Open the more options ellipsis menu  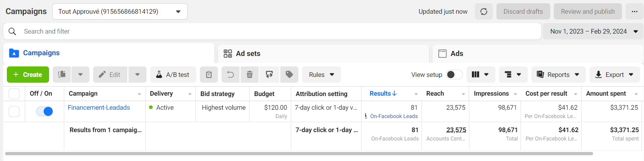click(635, 12)
